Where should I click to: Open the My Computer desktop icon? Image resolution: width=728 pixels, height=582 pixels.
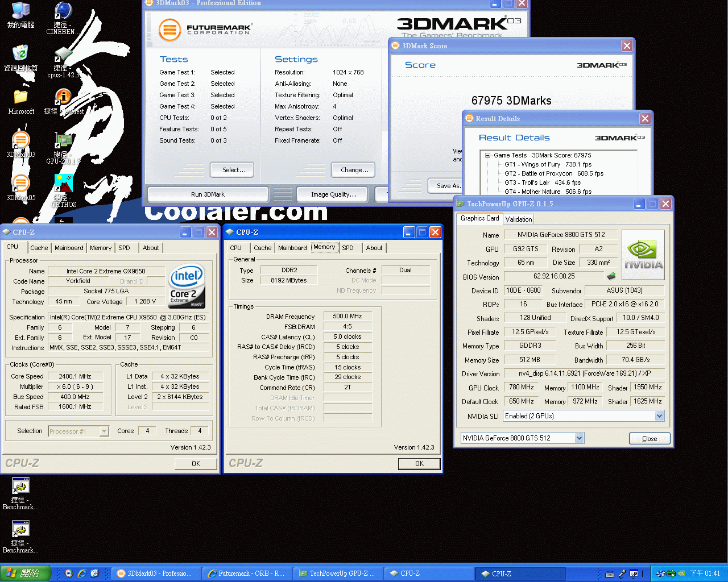point(20,15)
